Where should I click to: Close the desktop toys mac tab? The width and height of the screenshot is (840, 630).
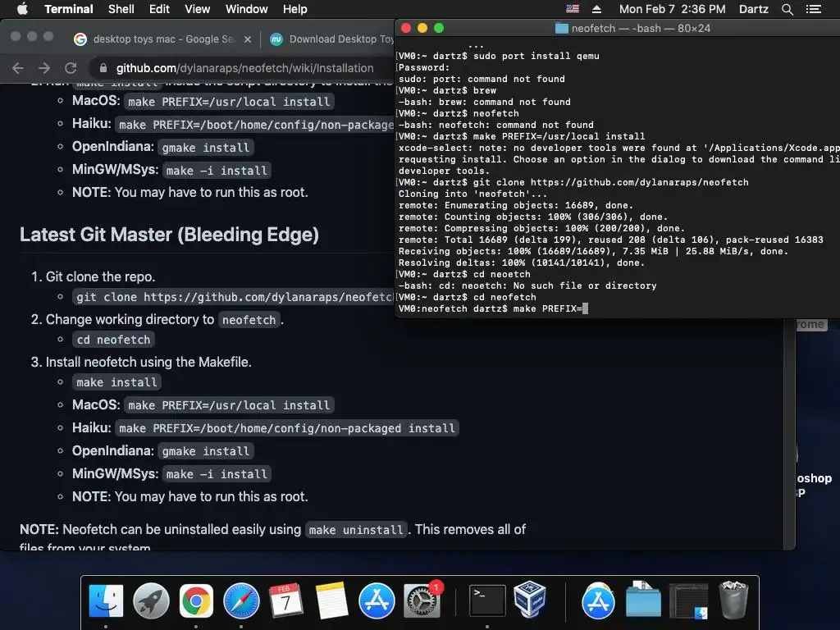pyautogui.click(x=248, y=39)
